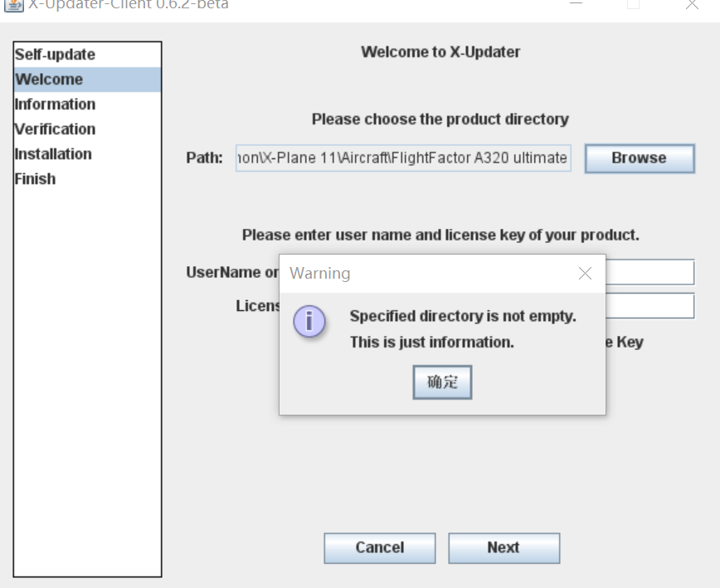Viewport: 720px width, 588px height.
Task: Select the Welcome step in the sidebar
Action: point(87,80)
